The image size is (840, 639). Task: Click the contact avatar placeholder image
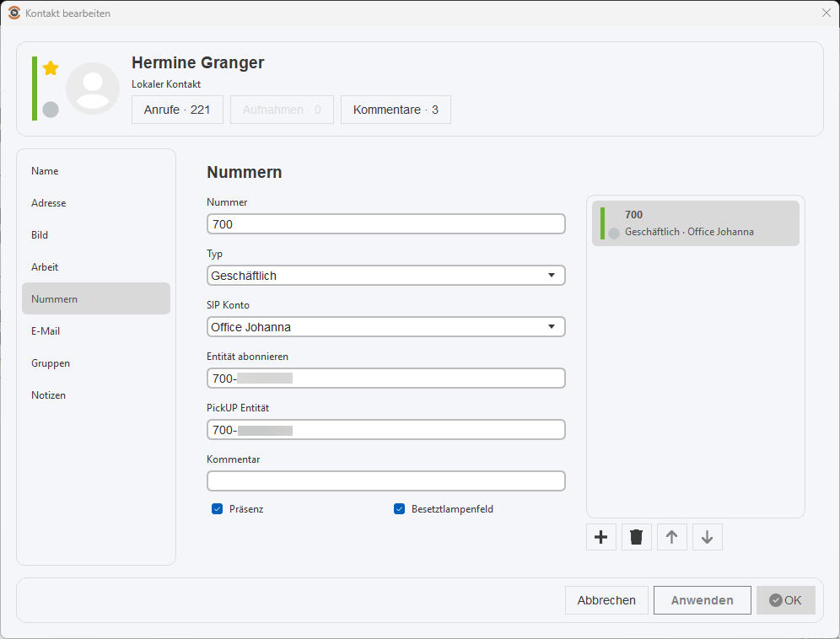[x=93, y=89]
